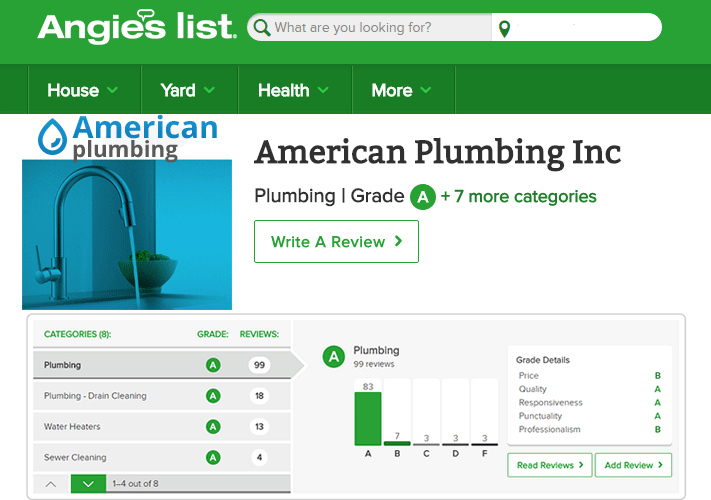Click the REVIEWS column header
Screen dimensions: 711x500
[x=259, y=334]
